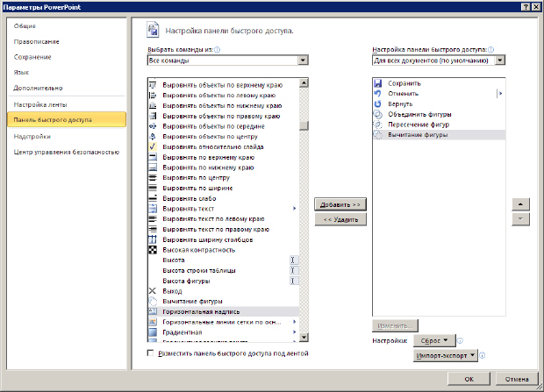The height and width of the screenshot is (392, 544).
Task: Click the Выровнять слабо icon
Action: (153, 198)
